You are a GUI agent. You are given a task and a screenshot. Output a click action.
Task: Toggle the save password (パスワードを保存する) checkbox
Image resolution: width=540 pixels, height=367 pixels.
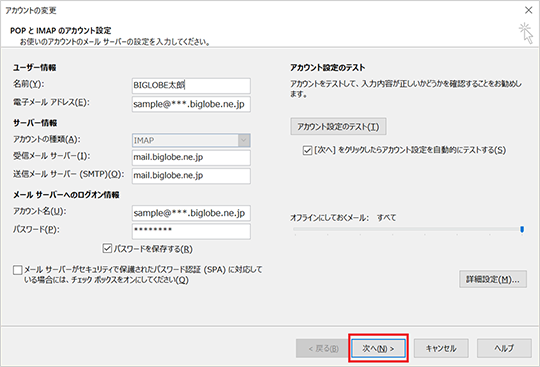pyautogui.click(x=107, y=248)
